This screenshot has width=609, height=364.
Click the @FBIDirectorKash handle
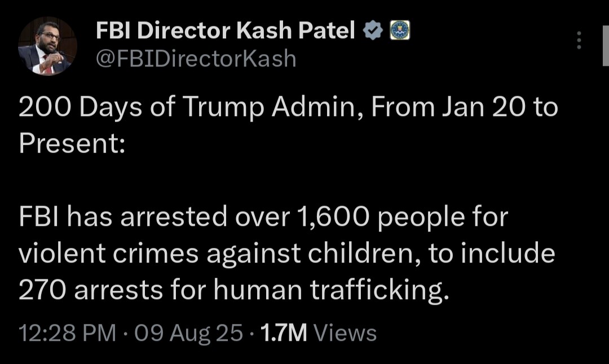[196, 57]
